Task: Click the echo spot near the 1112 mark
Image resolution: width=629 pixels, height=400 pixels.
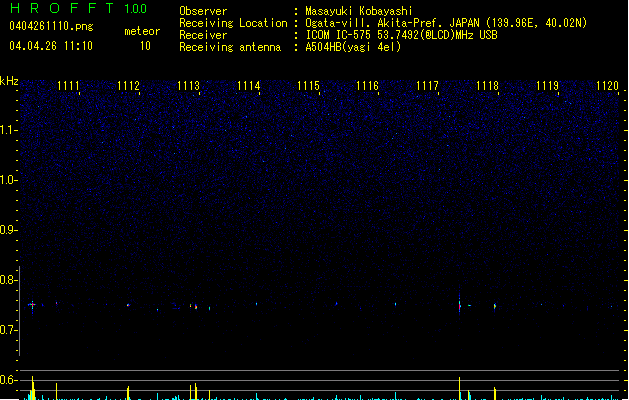Action: coord(128,305)
